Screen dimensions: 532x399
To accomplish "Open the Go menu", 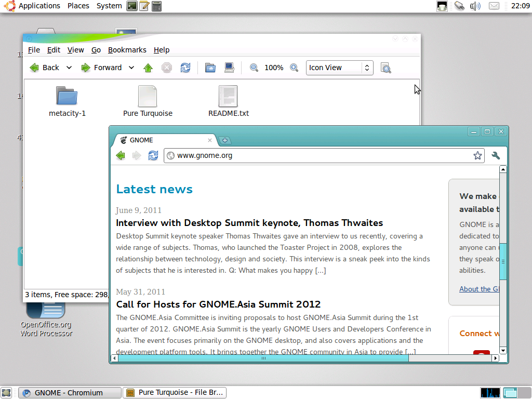I will click(96, 50).
